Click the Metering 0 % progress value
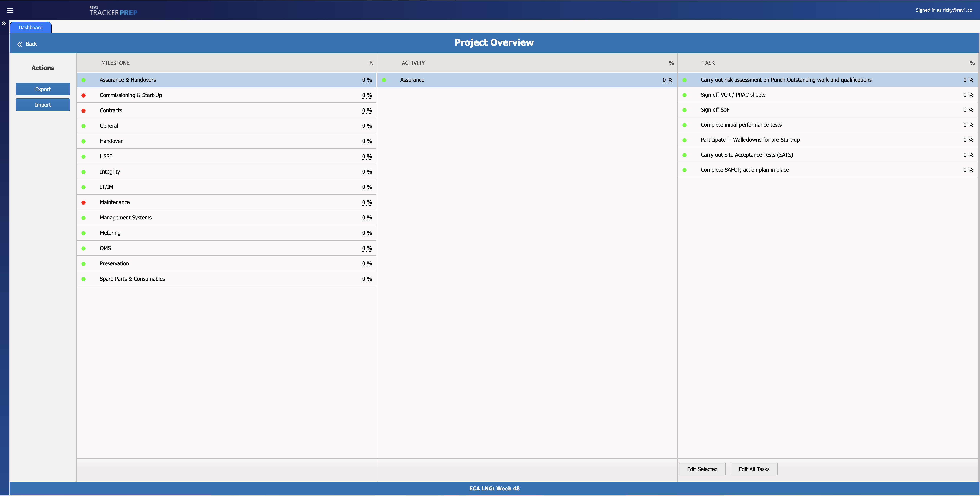This screenshot has width=980, height=496. coord(367,233)
